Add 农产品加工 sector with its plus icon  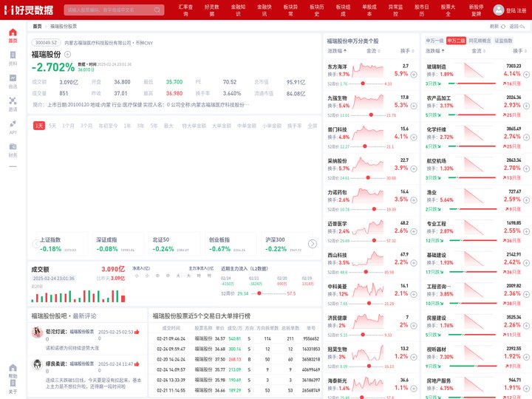(526, 106)
